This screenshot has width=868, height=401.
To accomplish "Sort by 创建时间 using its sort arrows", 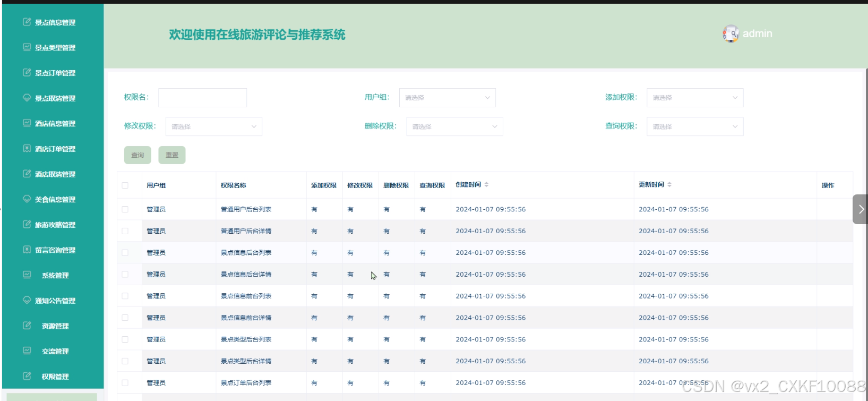I will tap(486, 184).
